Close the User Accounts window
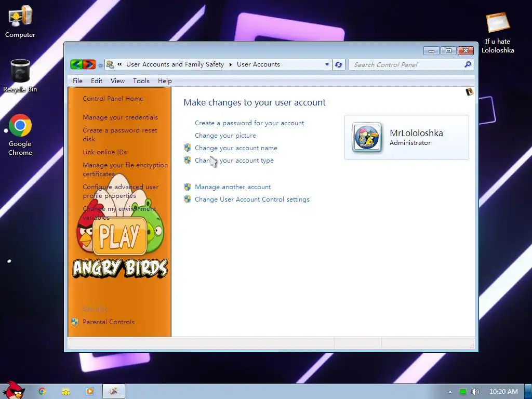This screenshot has width=532, height=399. (466, 51)
